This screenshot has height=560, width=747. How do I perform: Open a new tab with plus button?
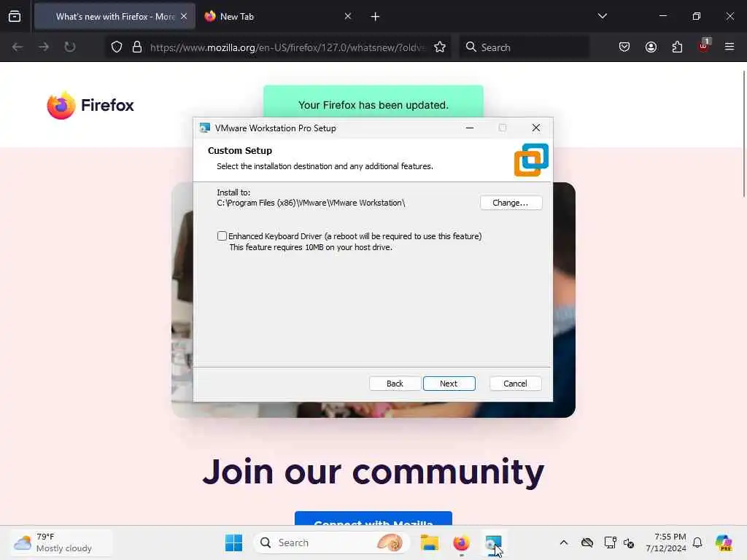(376, 17)
